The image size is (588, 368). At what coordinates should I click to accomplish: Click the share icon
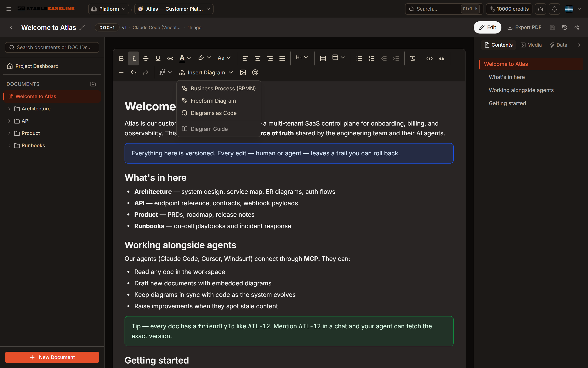(577, 28)
